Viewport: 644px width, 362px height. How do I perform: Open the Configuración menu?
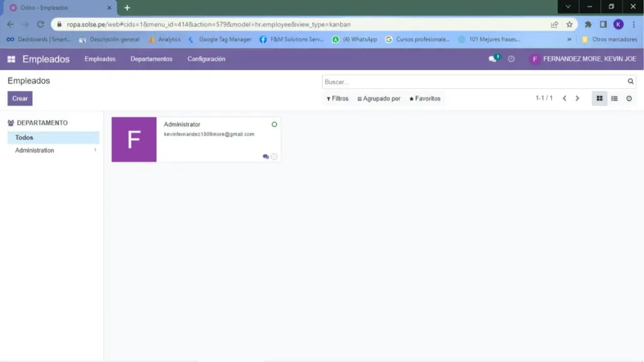(x=206, y=59)
